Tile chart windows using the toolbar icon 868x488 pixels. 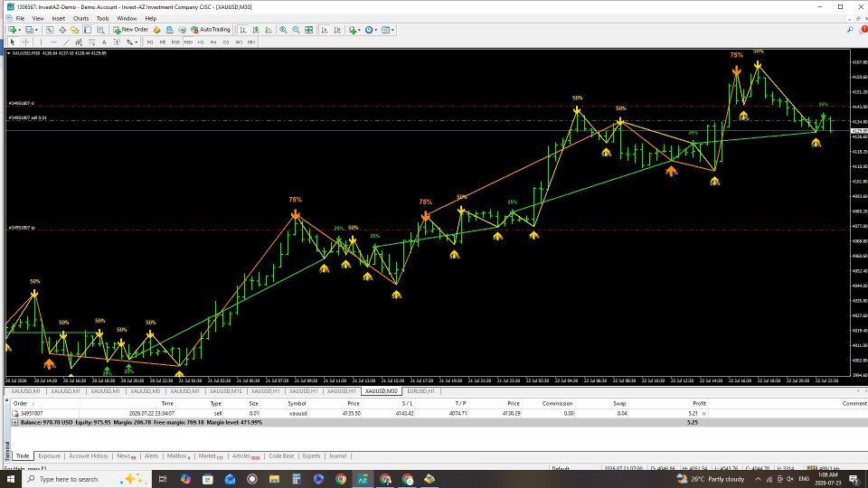coord(308,30)
